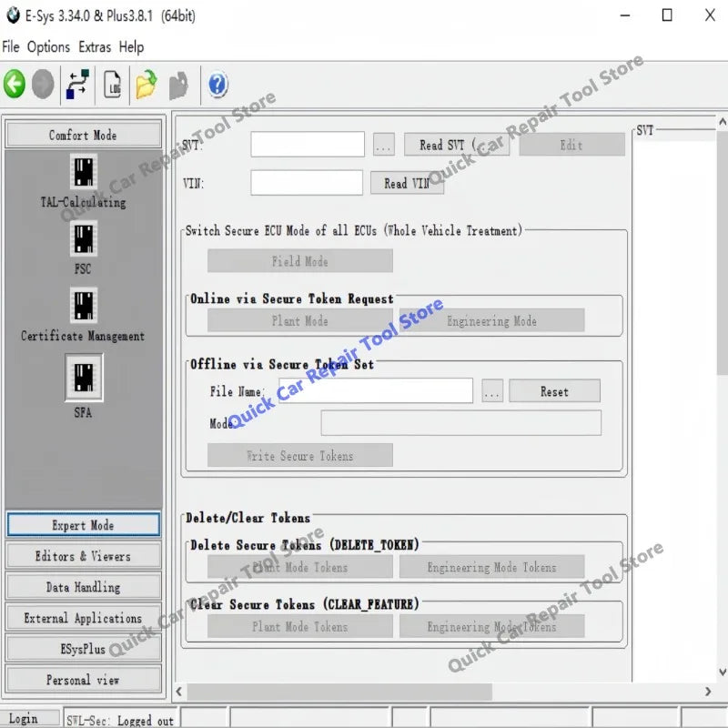728x728 pixels.
Task: Focus the Mode text field
Action: coord(461,422)
